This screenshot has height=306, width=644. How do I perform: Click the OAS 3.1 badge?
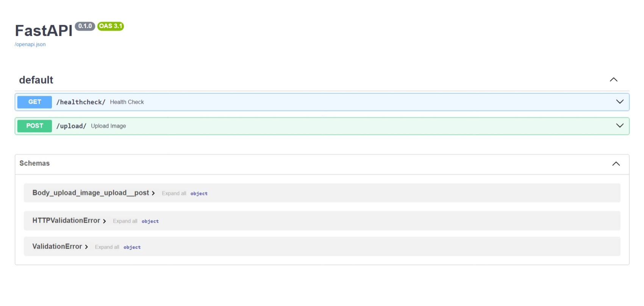click(x=111, y=26)
